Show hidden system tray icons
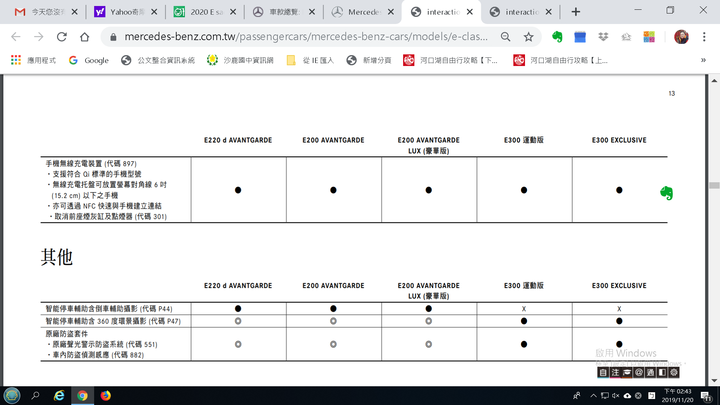 (593, 396)
